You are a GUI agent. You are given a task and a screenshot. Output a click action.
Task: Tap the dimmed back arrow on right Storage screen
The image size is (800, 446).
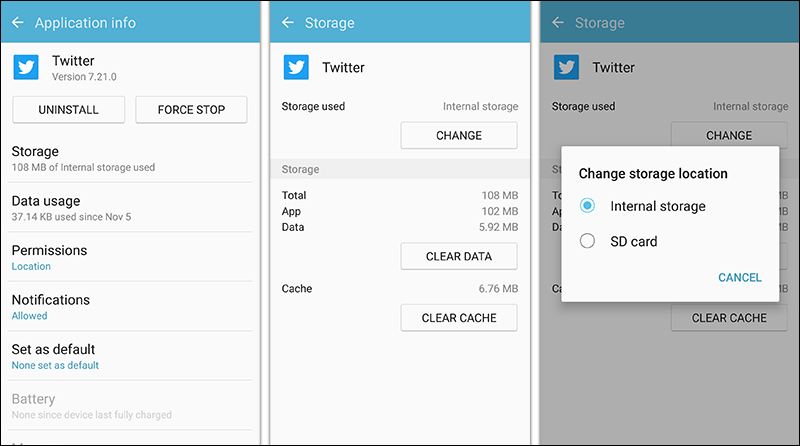pyautogui.click(x=558, y=22)
